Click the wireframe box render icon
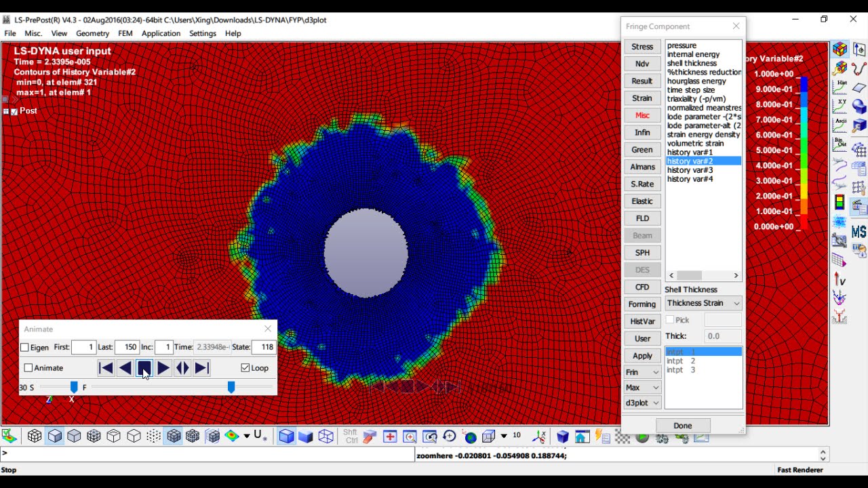This screenshot has width=868, height=488. click(x=326, y=436)
